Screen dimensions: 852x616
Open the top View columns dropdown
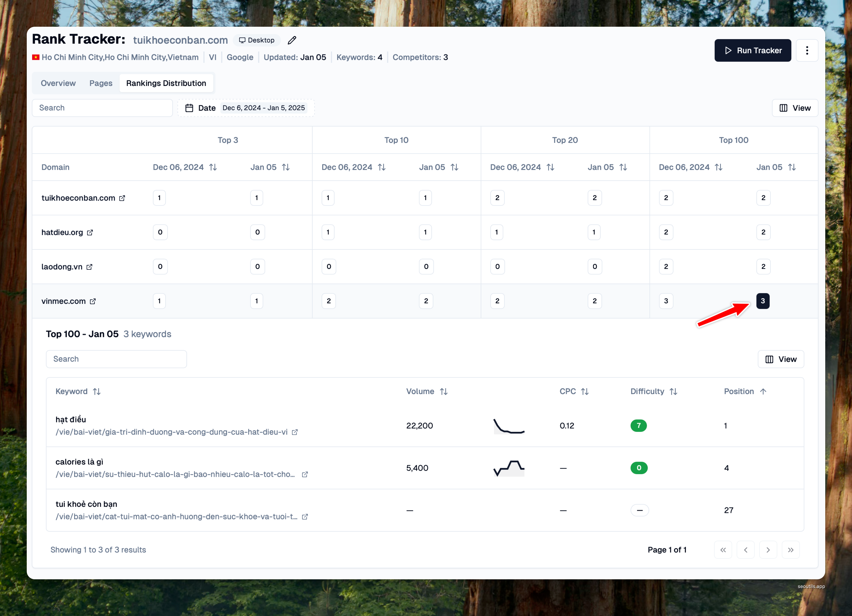[x=795, y=108]
